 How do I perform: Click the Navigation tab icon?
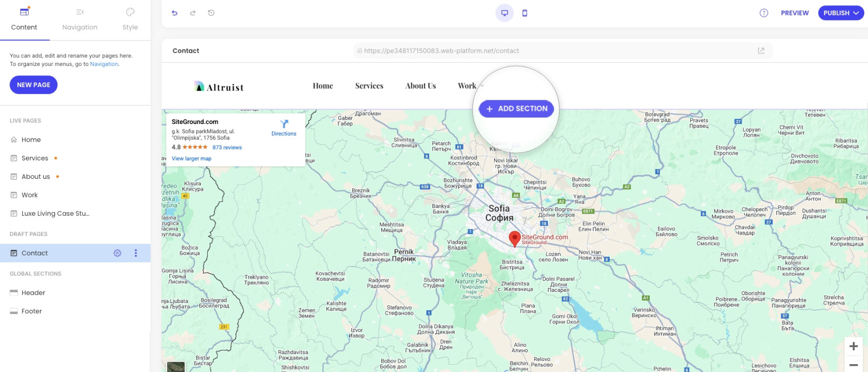[x=80, y=12]
